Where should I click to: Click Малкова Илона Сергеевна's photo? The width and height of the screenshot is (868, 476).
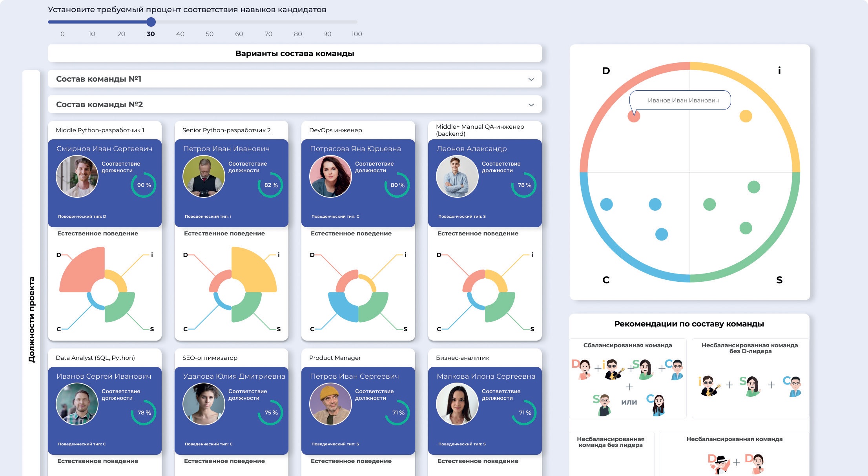coord(457,404)
